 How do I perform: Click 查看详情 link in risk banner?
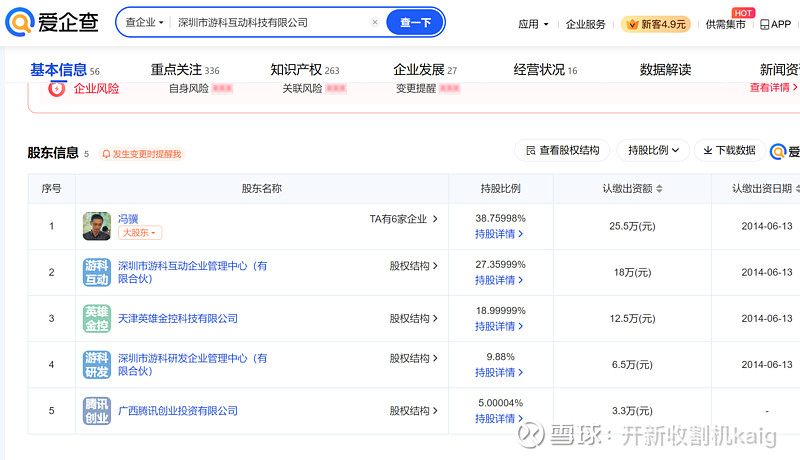(x=773, y=87)
